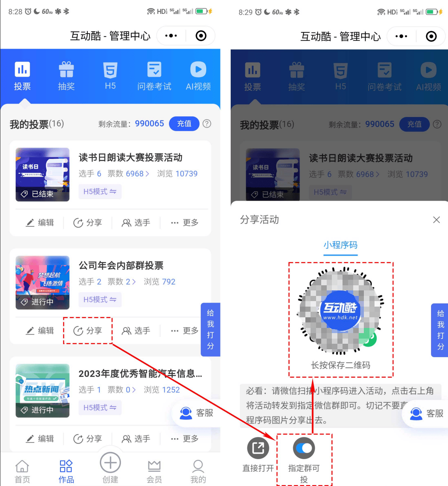Screen dimensions: 448x486
Task: Open mini program three-dot menu in left screen
Action: click(x=171, y=36)
